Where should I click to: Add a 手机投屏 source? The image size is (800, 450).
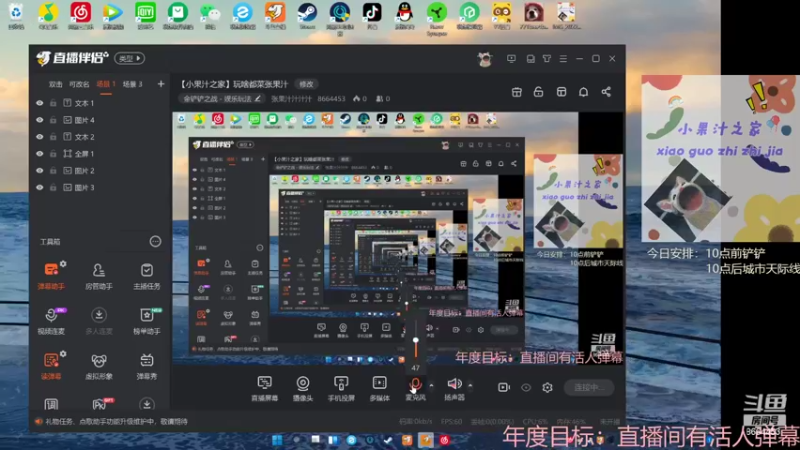click(x=341, y=388)
